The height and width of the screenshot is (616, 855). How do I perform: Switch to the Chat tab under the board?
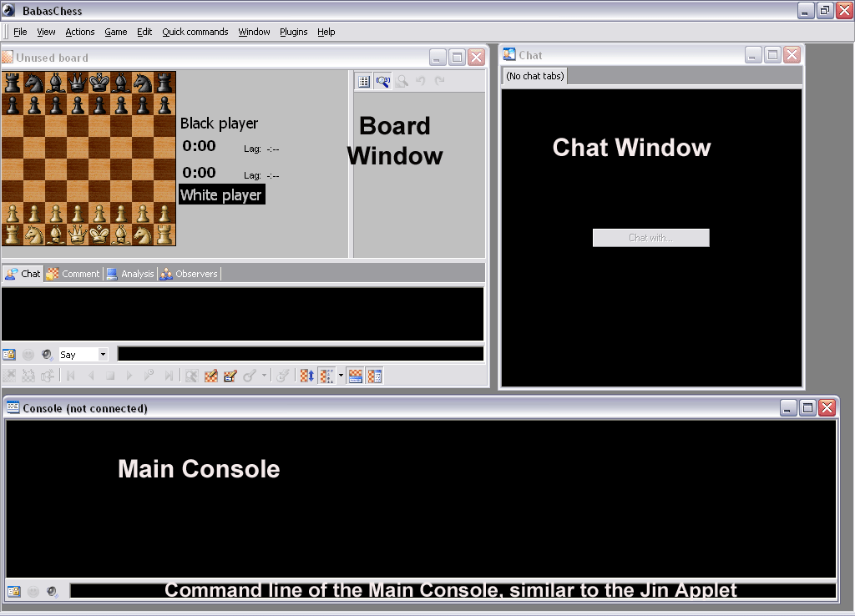point(23,274)
